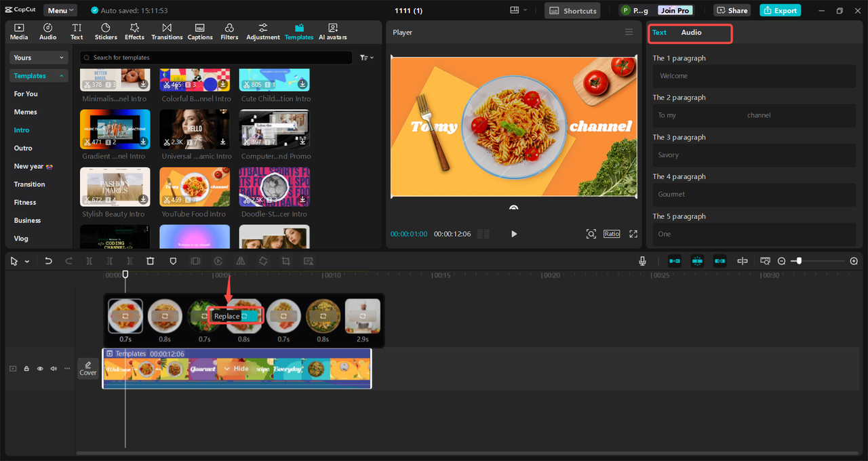Undo the last action

pyautogui.click(x=48, y=261)
